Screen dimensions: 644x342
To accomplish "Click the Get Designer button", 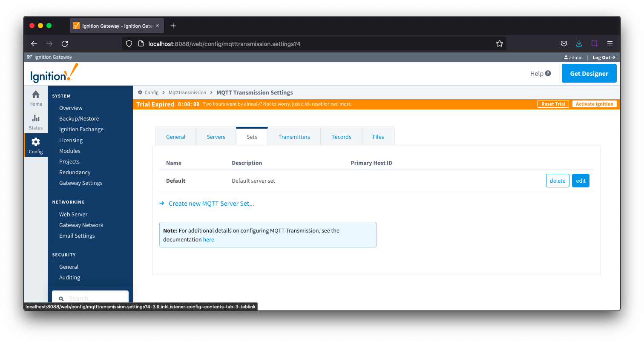I will (x=589, y=73).
